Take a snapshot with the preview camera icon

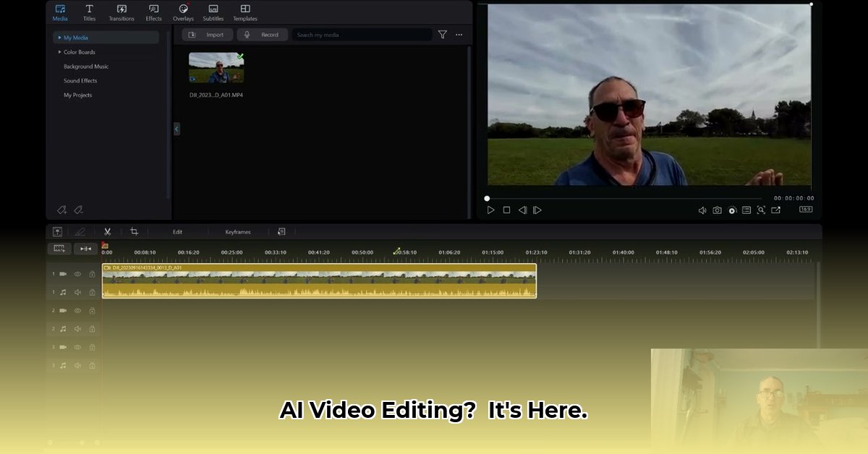tap(717, 210)
